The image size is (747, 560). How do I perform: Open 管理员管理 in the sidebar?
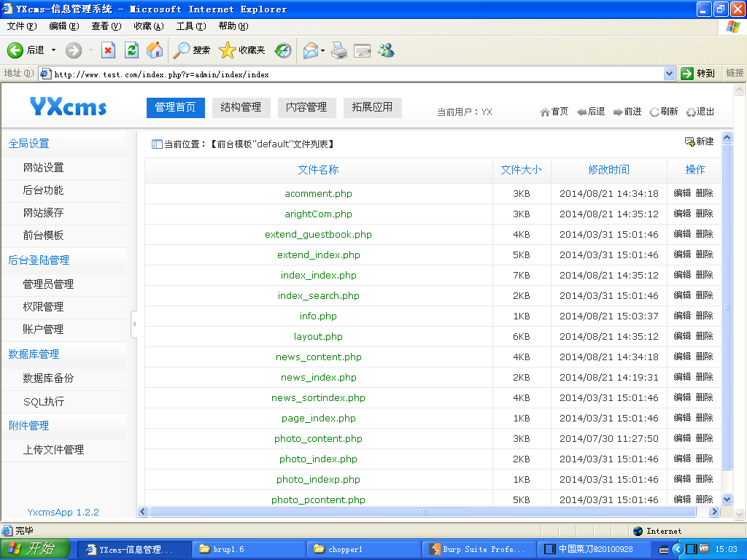48,284
